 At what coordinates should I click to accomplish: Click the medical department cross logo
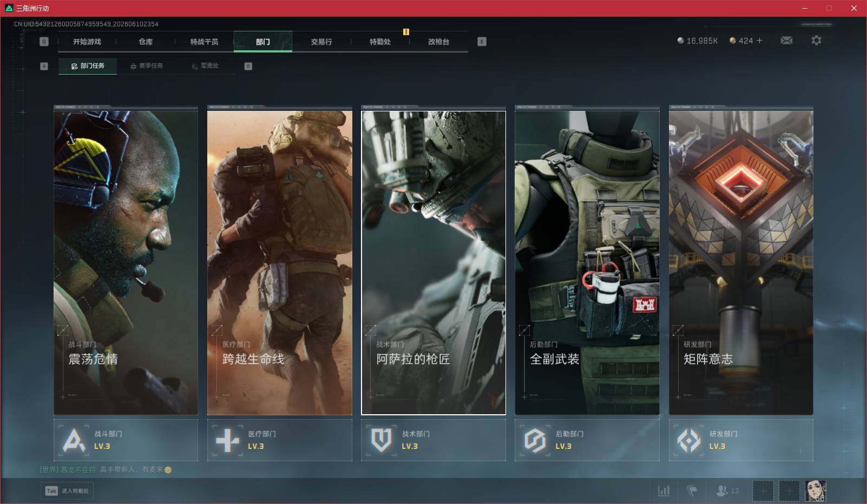pyautogui.click(x=227, y=440)
